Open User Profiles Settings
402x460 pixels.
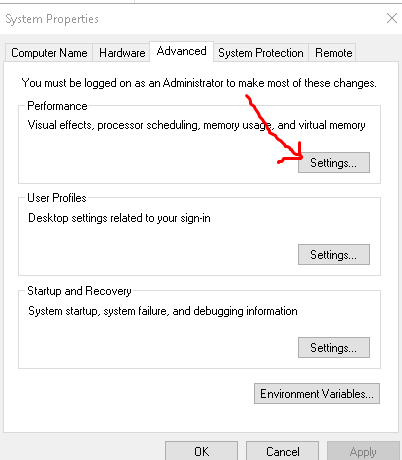coord(334,255)
